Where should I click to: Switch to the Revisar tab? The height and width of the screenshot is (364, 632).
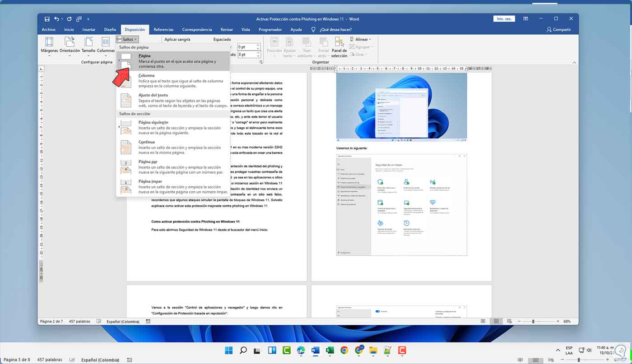(227, 30)
